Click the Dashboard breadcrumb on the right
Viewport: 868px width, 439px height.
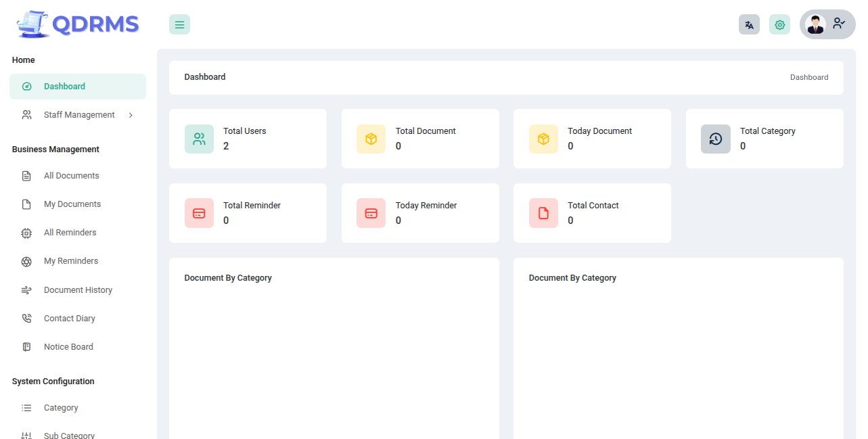tap(808, 77)
